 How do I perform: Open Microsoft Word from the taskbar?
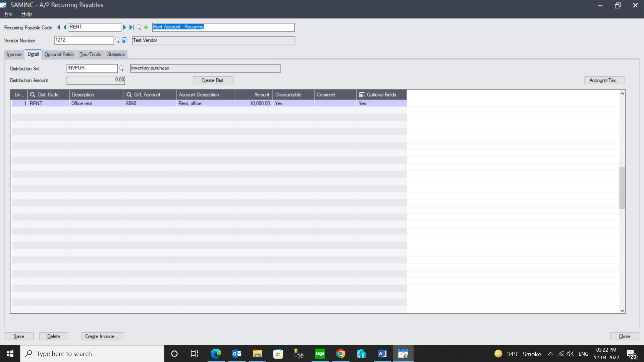pyautogui.click(x=382, y=354)
